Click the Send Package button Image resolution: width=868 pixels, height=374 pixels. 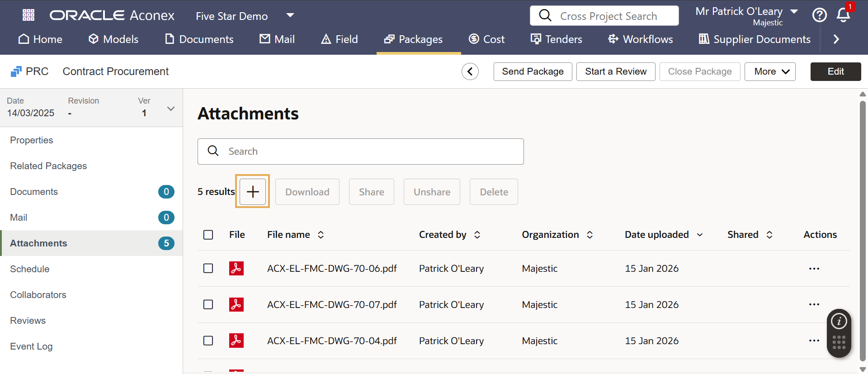click(533, 71)
